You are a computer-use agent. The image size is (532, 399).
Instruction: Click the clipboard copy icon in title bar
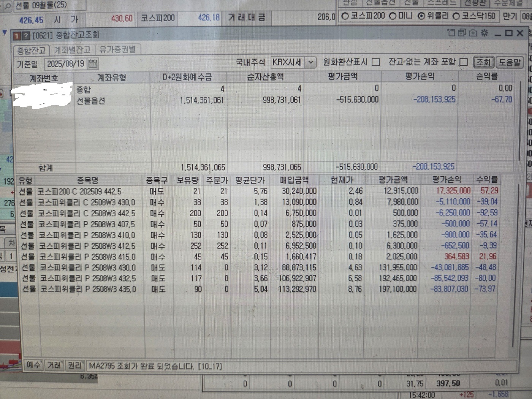point(451,33)
